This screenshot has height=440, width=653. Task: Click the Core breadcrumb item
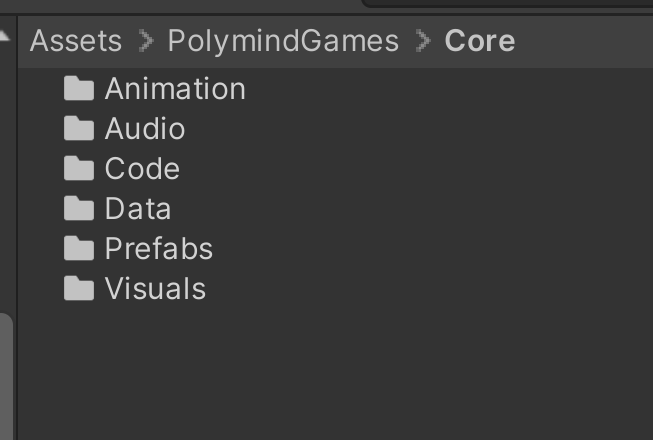480,41
